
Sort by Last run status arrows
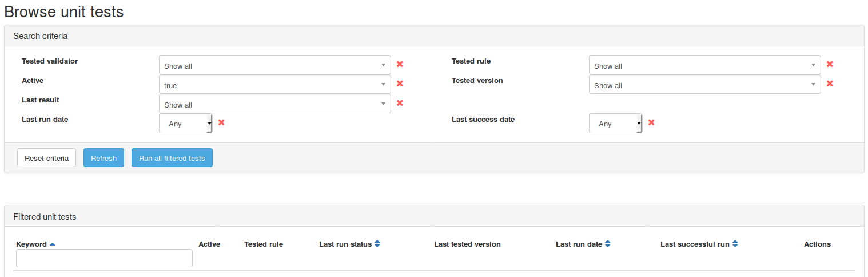click(x=377, y=244)
